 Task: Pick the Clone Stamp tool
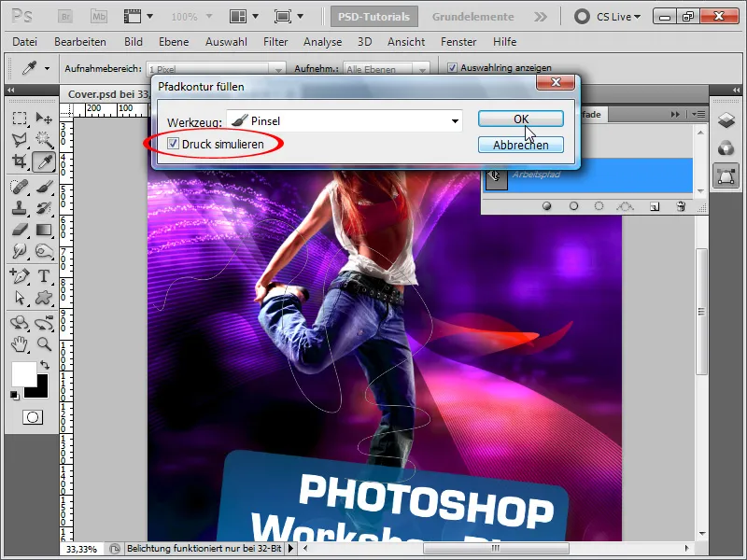coord(20,208)
